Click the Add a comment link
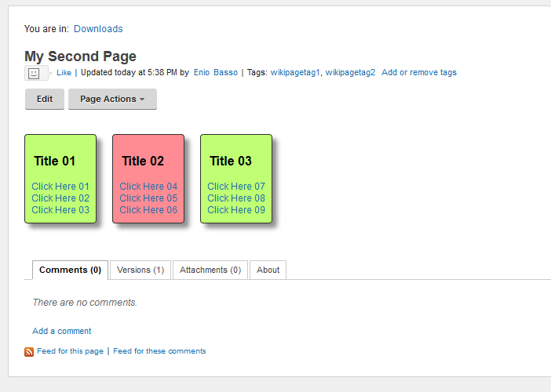Screen dimensions: 551x392 (61, 331)
